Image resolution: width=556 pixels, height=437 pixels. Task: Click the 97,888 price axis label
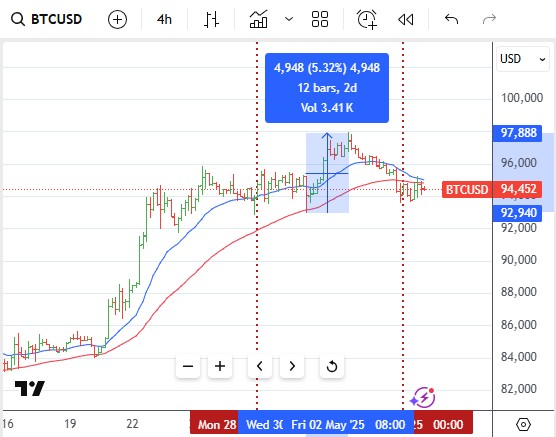pyautogui.click(x=517, y=133)
